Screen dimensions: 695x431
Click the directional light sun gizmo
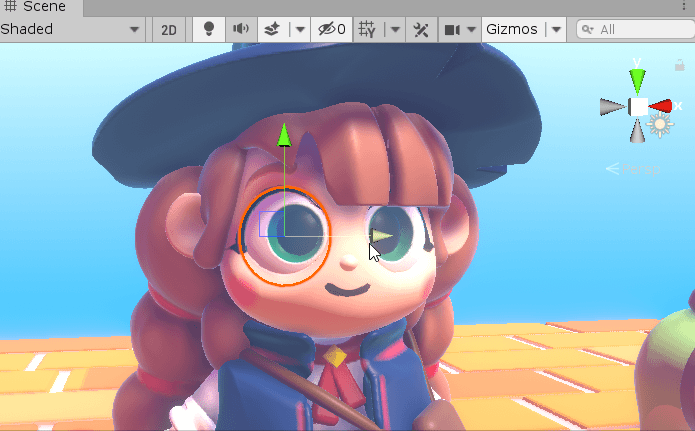tap(660, 125)
